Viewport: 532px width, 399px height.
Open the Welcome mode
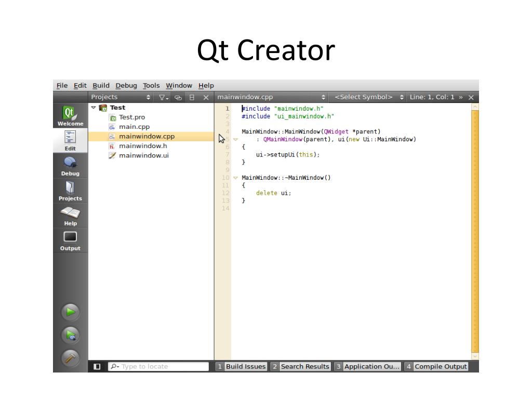[x=70, y=116]
